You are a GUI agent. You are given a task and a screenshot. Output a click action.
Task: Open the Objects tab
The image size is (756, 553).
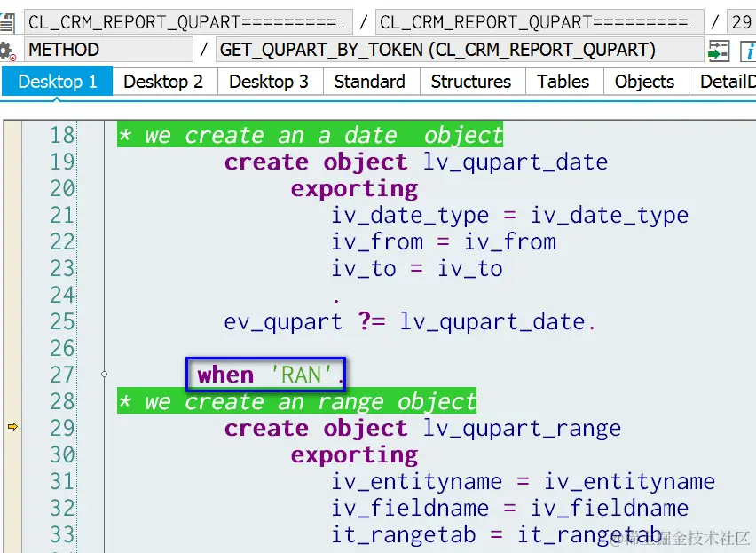pos(644,81)
